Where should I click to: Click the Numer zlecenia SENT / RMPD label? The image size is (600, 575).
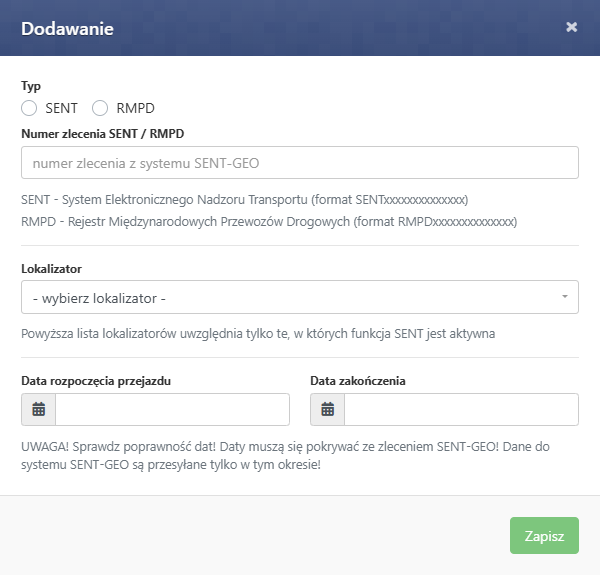[x=103, y=134]
